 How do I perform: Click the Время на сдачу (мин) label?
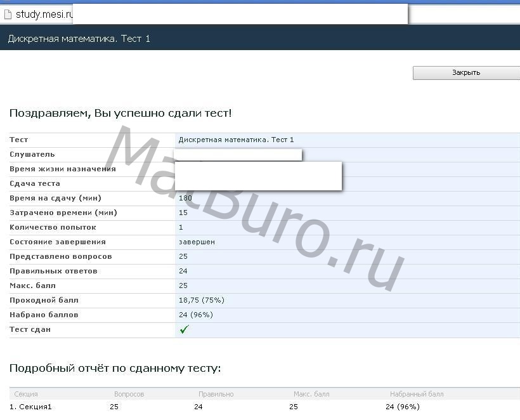55,198
